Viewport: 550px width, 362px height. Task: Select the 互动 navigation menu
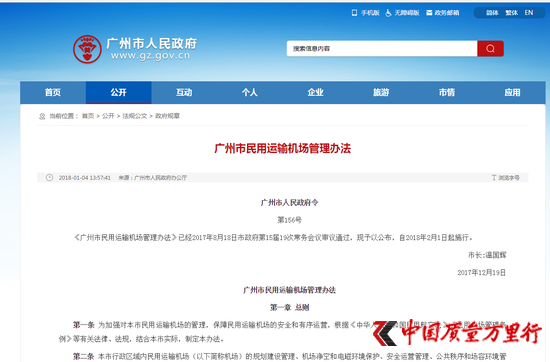coord(184,93)
